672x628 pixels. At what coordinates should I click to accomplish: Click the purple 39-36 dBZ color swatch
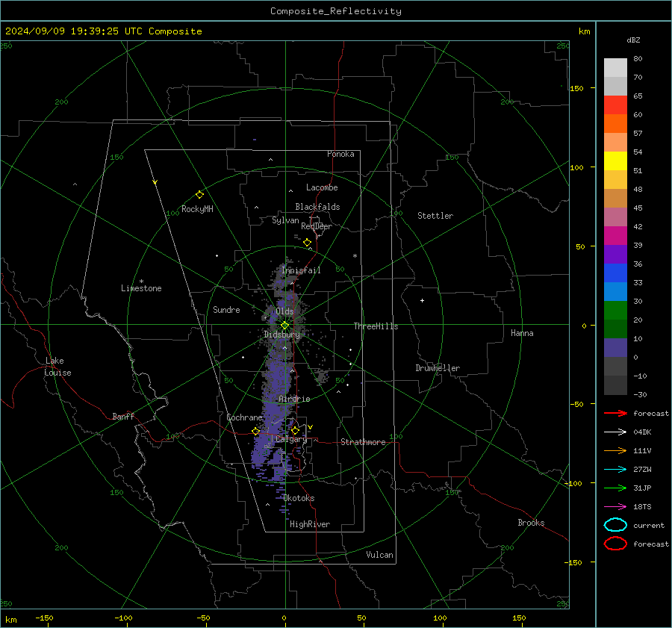pos(615,254)
